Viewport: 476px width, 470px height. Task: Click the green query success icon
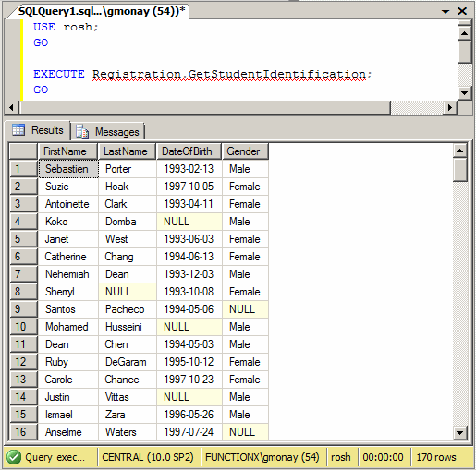[x=14, y=457]
